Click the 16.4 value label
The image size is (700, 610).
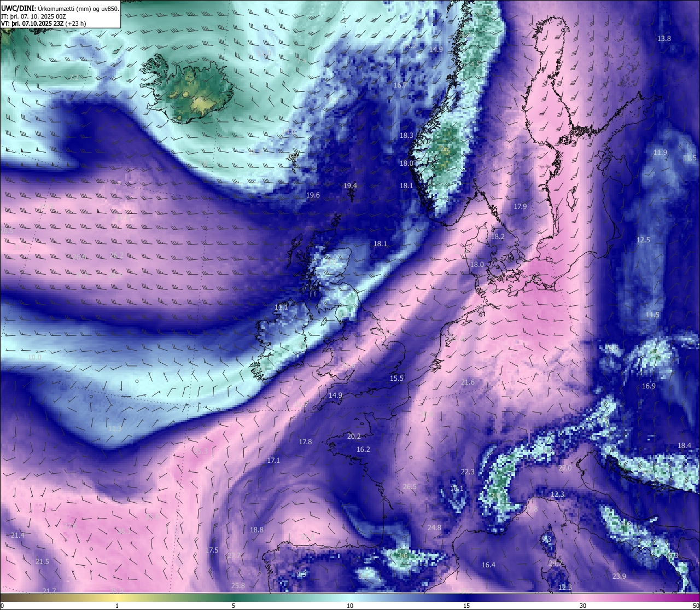488,565
